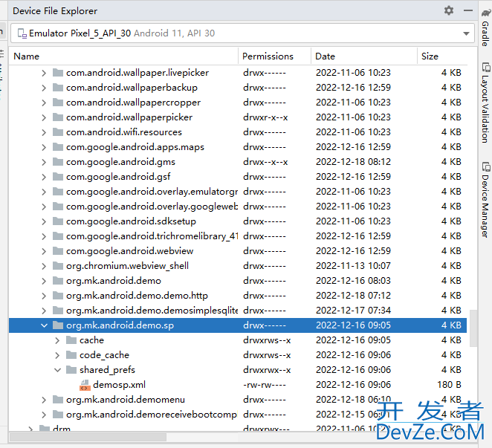492x448 pixels.
Task: Select com.google.android.trichromelibrary_41 row
Action: 238,236
